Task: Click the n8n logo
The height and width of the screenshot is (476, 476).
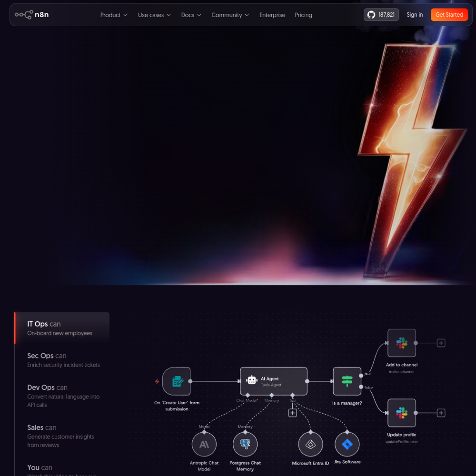Action: click(x=32, y=15)
